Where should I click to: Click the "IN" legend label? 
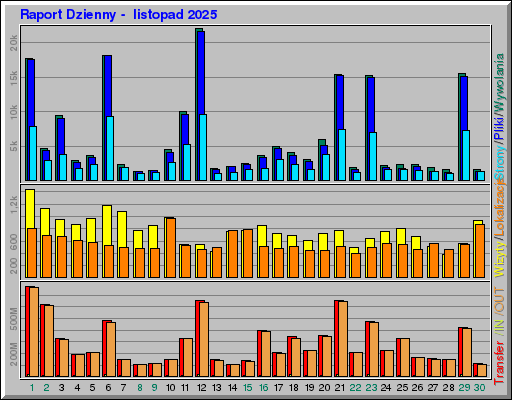tap(500, 325)
